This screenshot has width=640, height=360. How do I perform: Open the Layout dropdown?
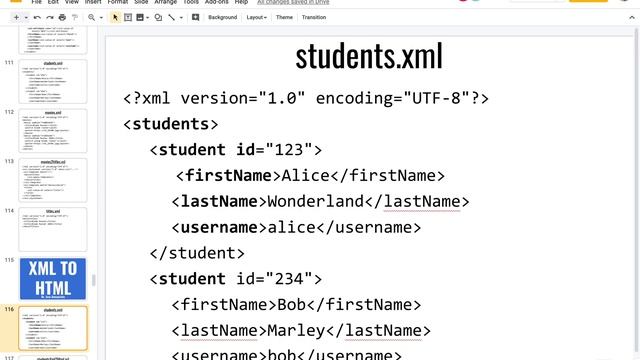tap(256, 18)
